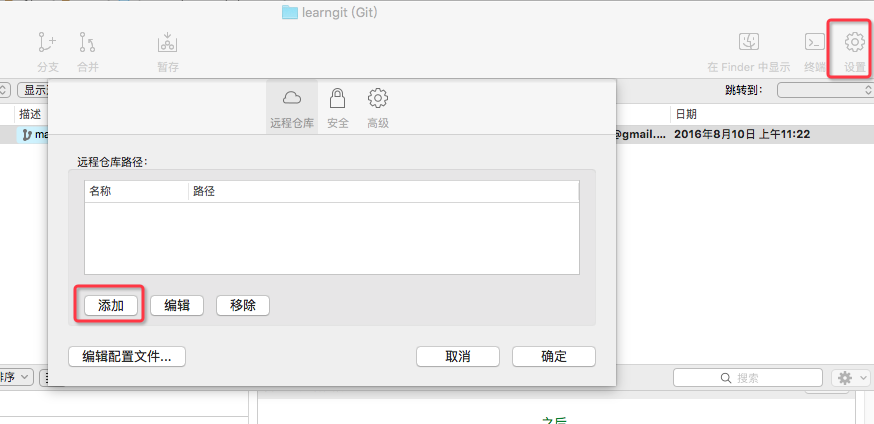The image size is (874, 424).
Task: Click the Remove (移除) remote button
Action: (x=242, y=305)
